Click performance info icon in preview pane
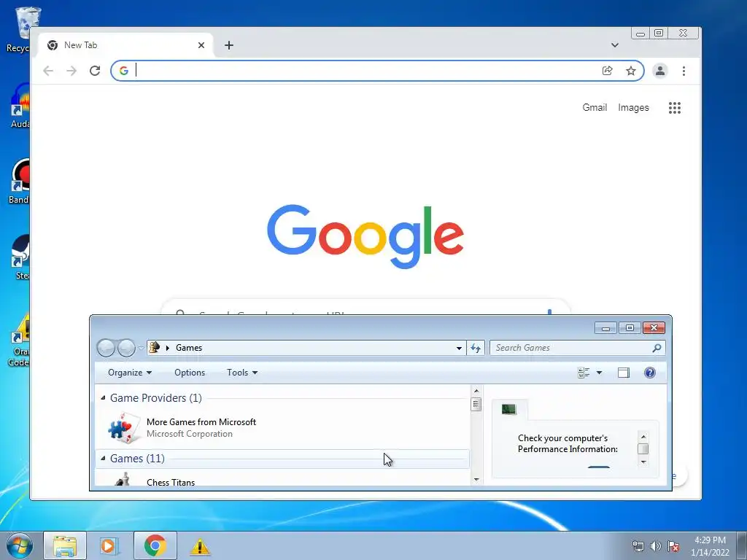Screen dimensions: 747x560 tap(508, 409)
